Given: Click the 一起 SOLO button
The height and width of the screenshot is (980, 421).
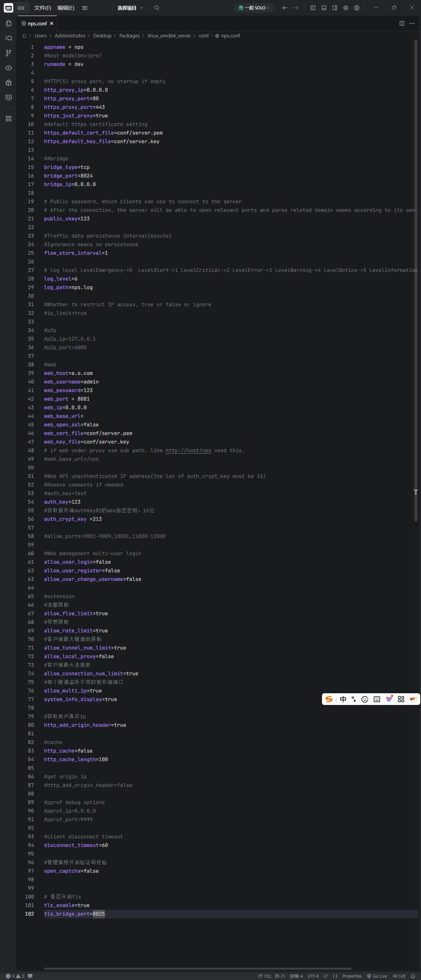Looking at the screenshot, I should coord(254,8).
